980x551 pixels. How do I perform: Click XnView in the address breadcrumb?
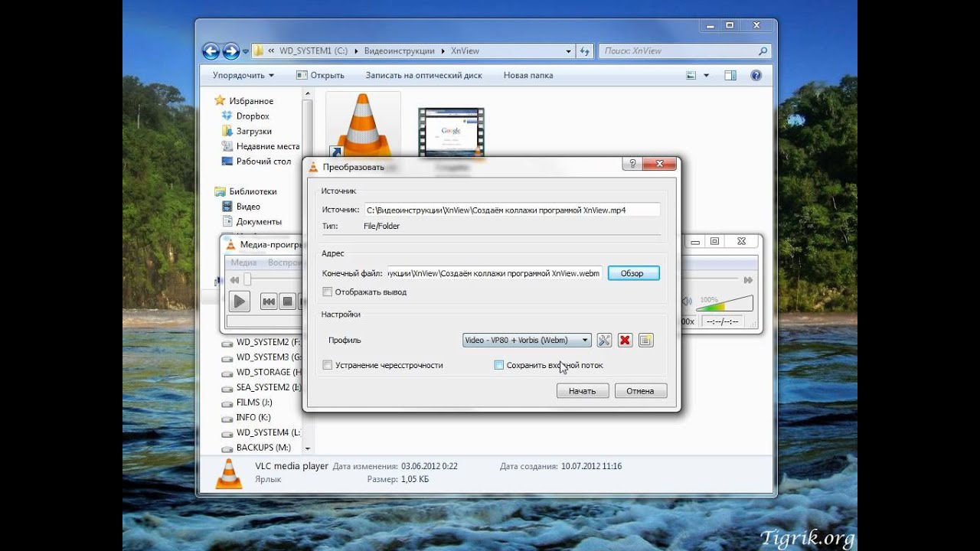pyautogui.click(x=465, y=51)
